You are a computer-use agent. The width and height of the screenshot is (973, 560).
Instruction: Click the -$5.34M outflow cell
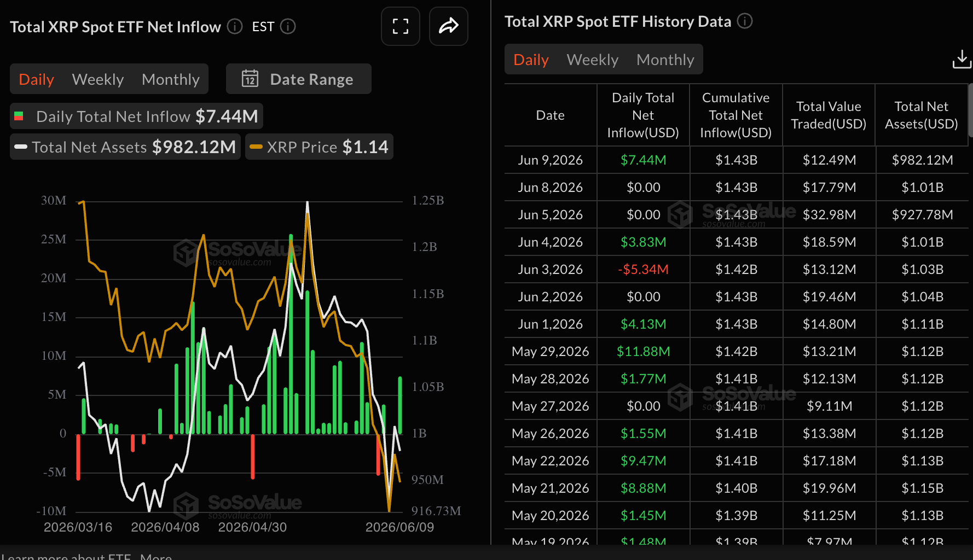tap(643, 269)
